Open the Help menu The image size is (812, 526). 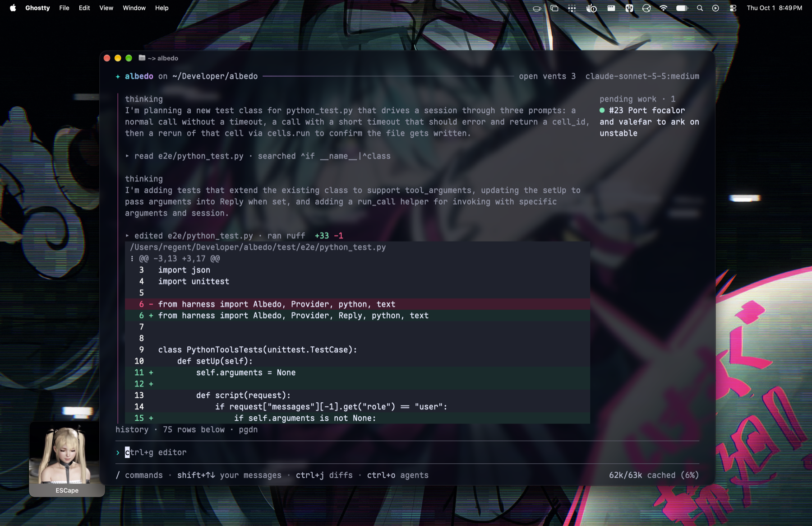pos(161,8)
